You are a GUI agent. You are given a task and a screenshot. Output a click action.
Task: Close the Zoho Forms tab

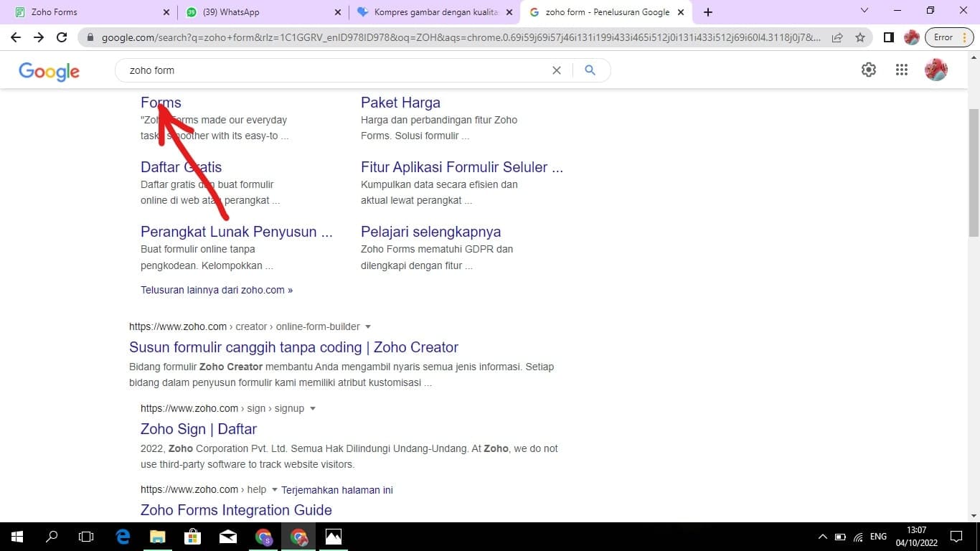(x=166, y=12)
